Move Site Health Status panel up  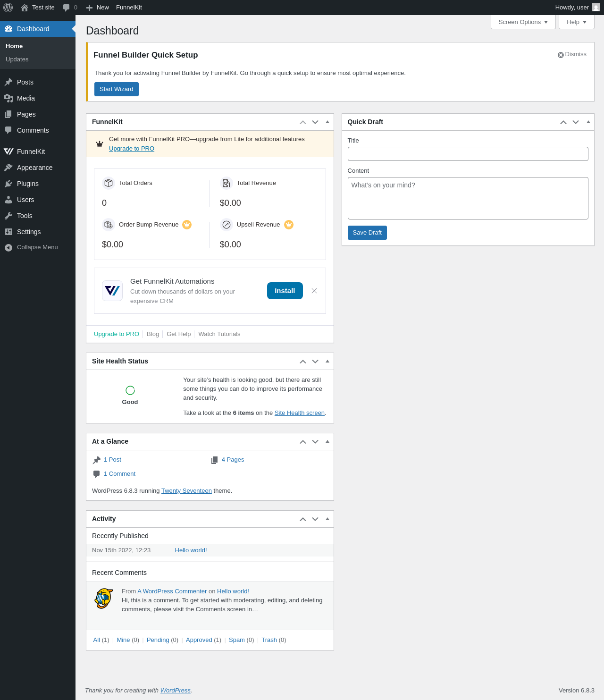(x=303, y=361)
